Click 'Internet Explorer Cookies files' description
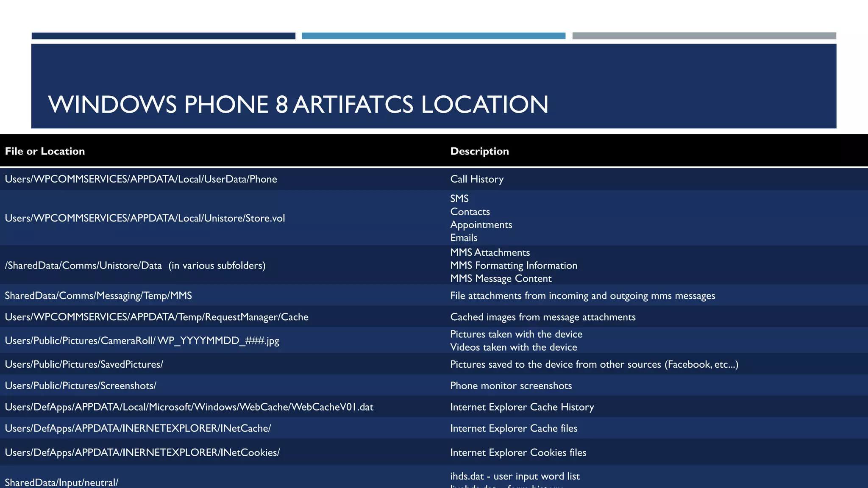Viewport: 868px width, 488px height. point(518,452)
